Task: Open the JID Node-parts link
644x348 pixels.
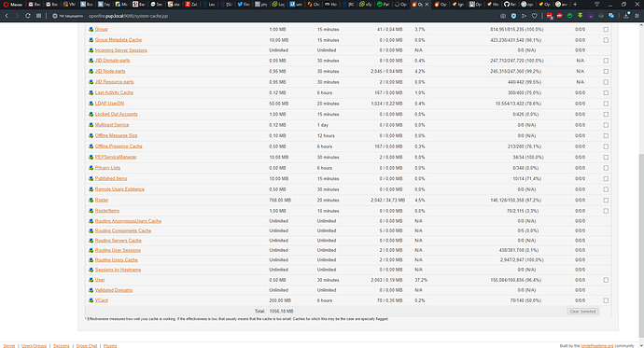Action: [x=110, y=72]
